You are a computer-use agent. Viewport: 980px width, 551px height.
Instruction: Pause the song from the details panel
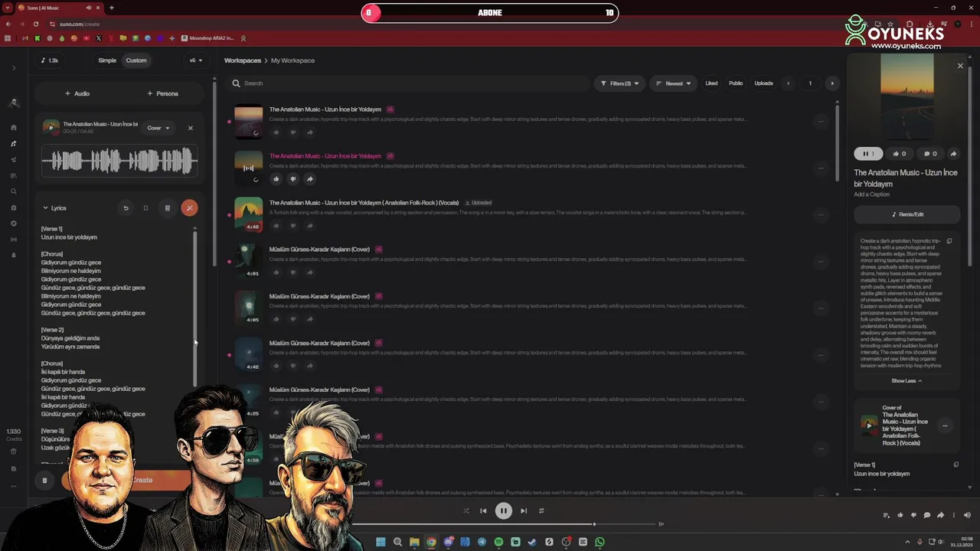pyautogui.click(x=868, y=154)
